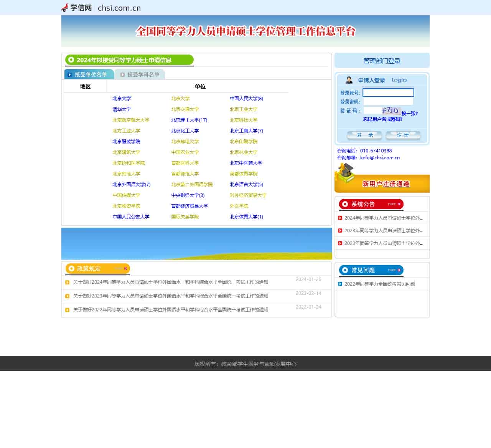
Task: Click the 登录 button
Action: (x=364, y=135)
